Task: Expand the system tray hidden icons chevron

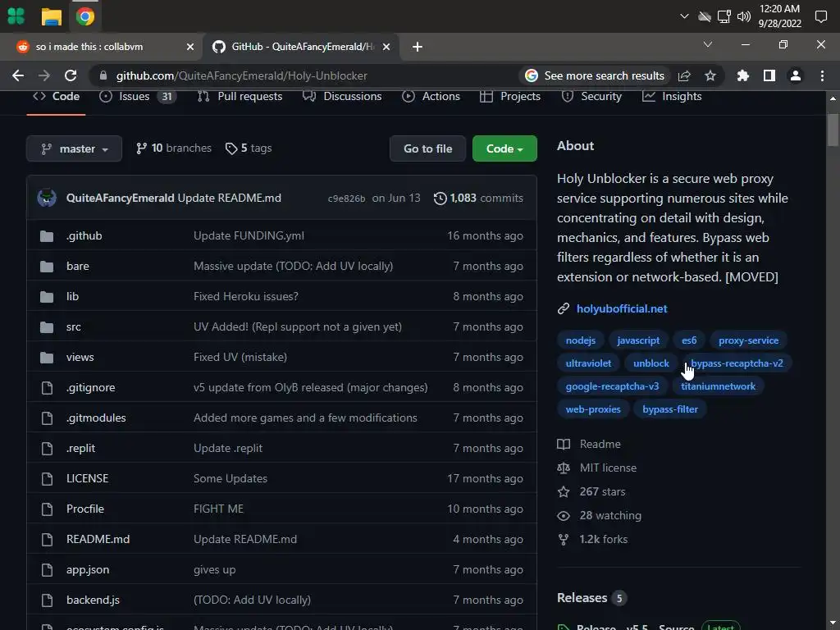Action: pyautogui.click(x=684, y=16)
